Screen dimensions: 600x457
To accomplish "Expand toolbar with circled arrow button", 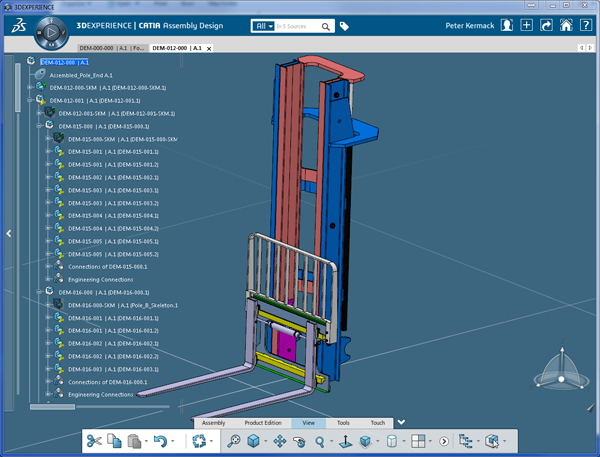I will 444,442.
